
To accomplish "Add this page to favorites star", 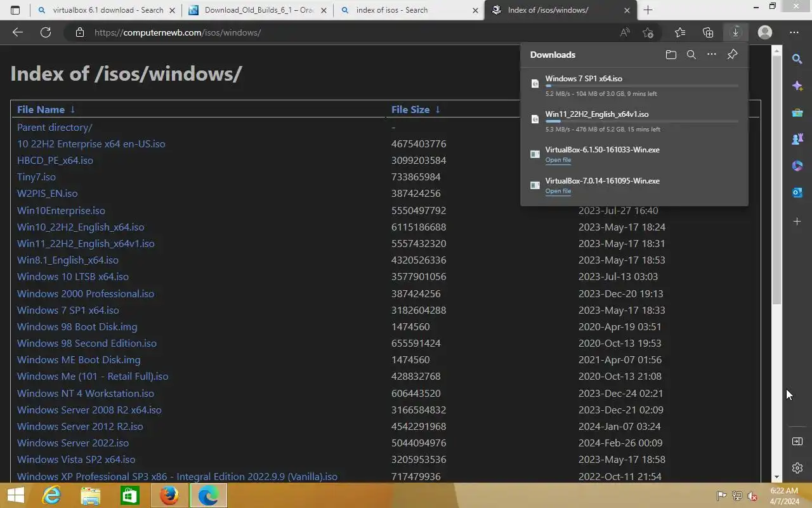I will click(648, 32).
